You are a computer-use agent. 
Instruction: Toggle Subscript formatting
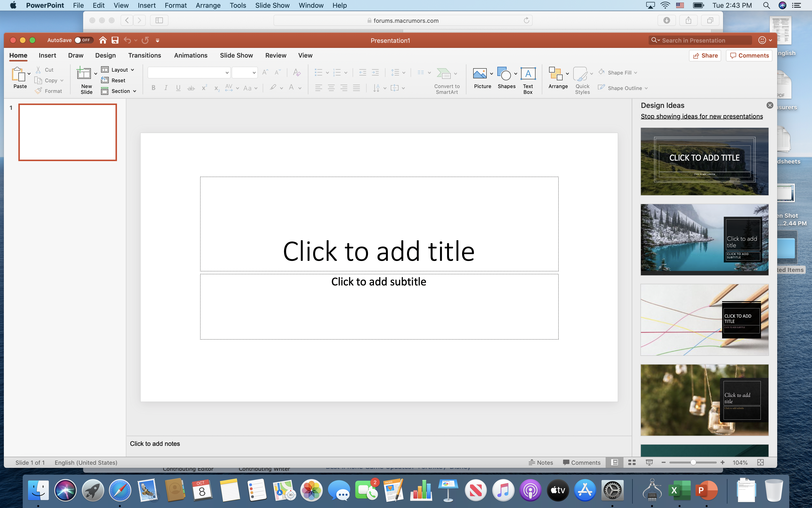pyautogui.click(x=217, y=88)
